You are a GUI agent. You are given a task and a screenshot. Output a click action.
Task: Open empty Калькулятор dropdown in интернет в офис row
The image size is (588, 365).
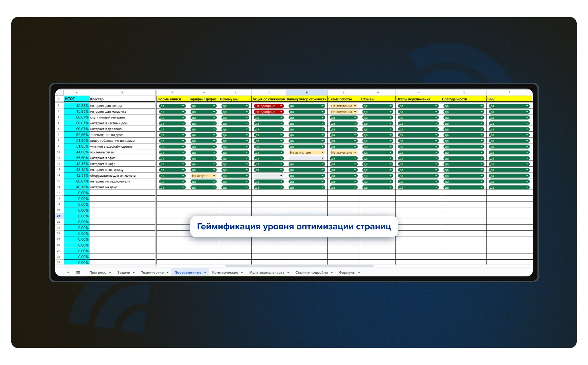point(322,158)
